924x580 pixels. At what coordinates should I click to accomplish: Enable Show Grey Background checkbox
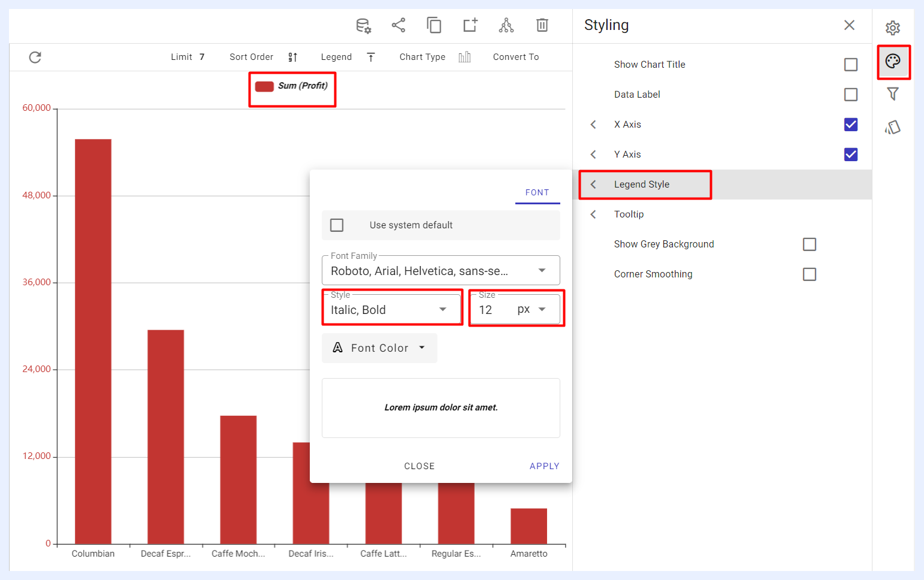click(810, 244)
